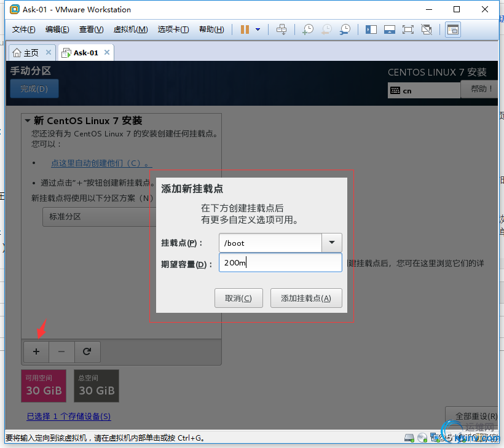Collapse the 新 CentOS Linux 7 安装 section
Image resolution: width=504 pixels, height=448 pixels.
[28, 121]
